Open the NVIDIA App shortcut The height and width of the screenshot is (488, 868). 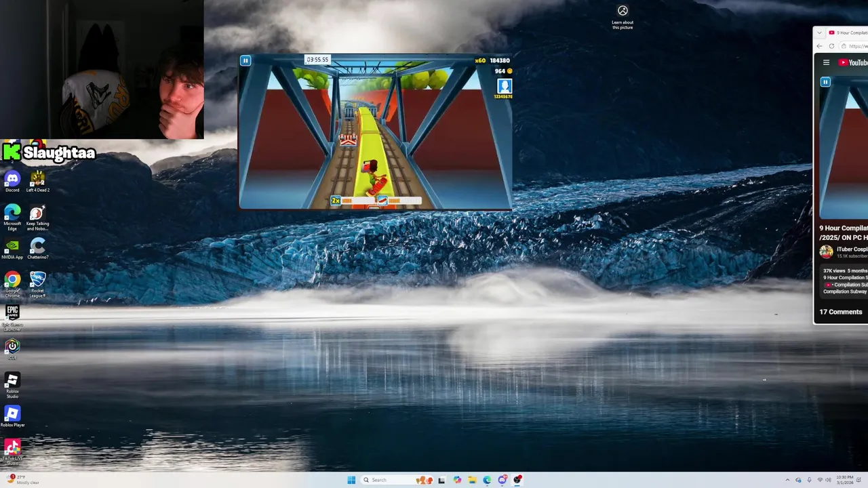point(12,249)
